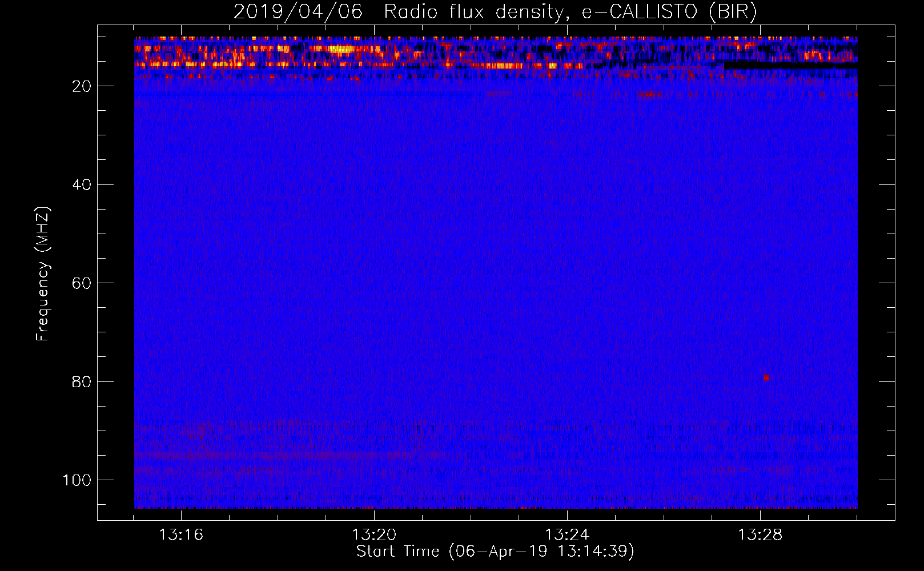Click the red square spot near 80 MHz

tap(766, 377)
